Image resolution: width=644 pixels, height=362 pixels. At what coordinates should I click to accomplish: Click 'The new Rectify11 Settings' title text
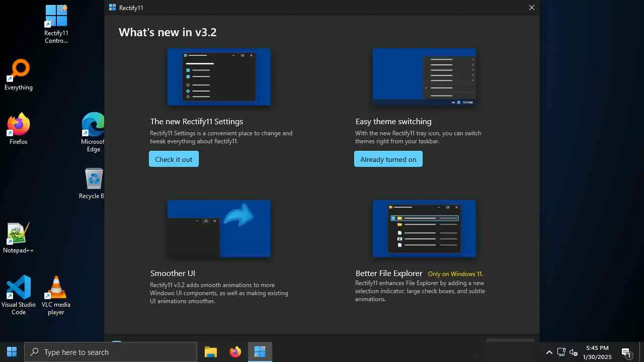pos(196,121)
